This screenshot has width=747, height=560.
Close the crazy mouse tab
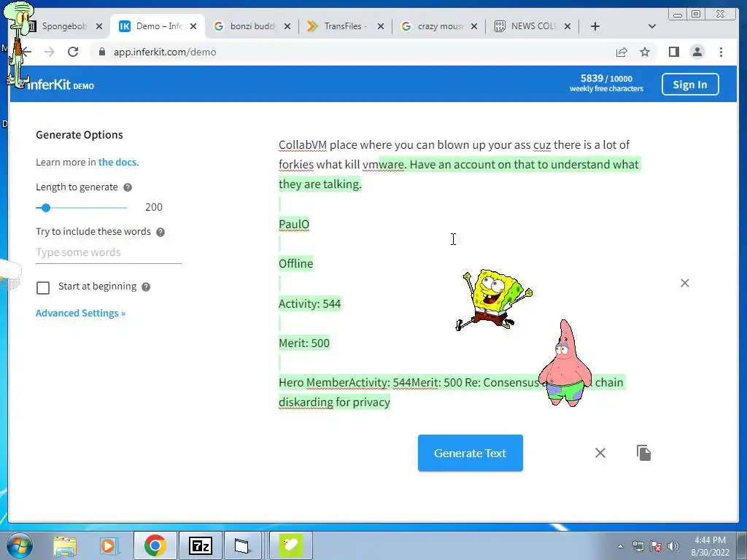click(474, 26)
